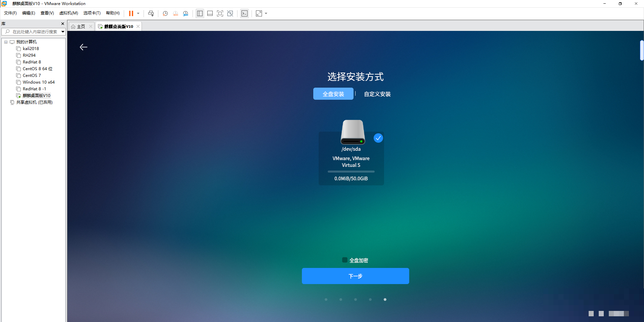Click the /dev/sda disk usage bar
644x322 pixels.
point(351,172)
